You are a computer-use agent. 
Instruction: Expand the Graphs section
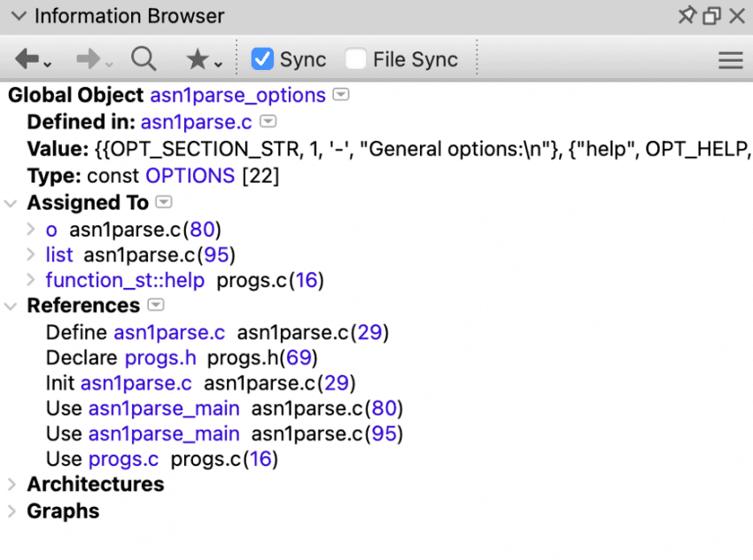click(12, 511)
